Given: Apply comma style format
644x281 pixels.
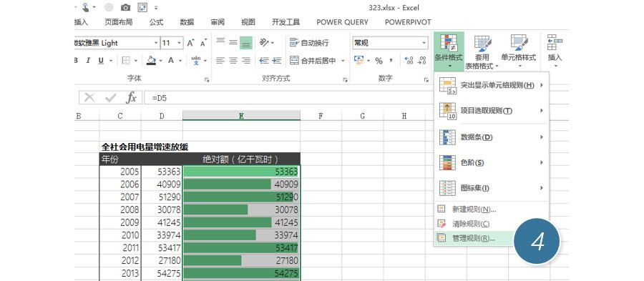Looking at the screenshot, I should click(x=391, y=60).
